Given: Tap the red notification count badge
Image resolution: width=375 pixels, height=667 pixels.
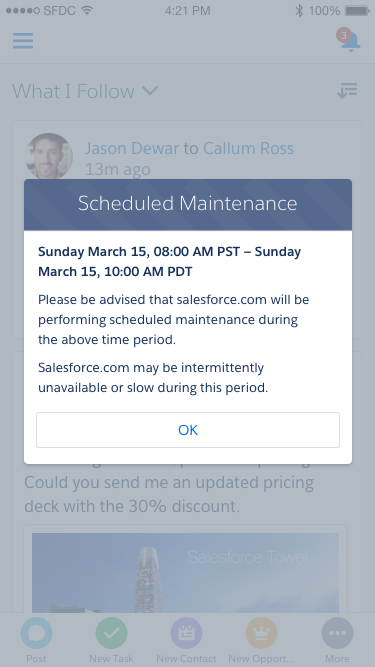Looking at the screenshot, I should tap(344, 35).
